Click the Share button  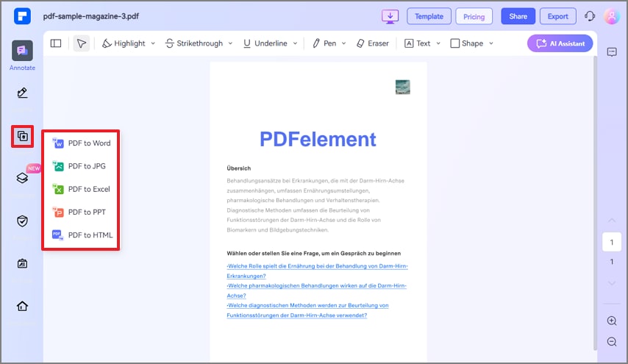[518, 16]
